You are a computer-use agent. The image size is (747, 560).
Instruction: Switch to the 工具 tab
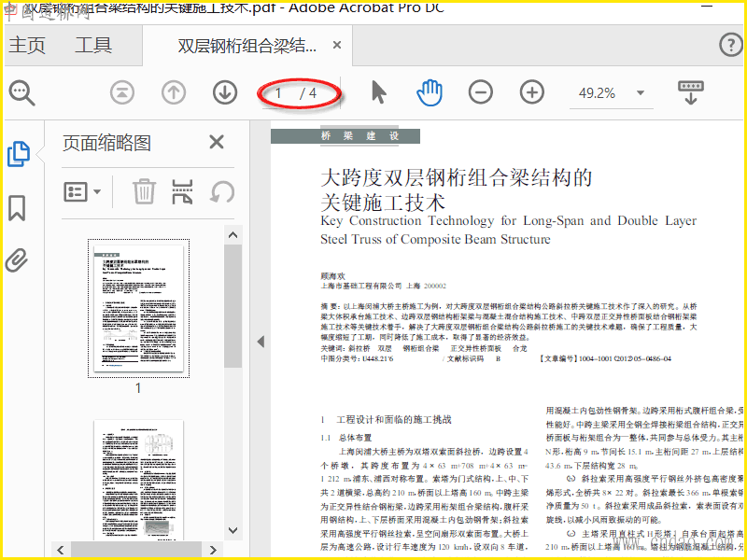pyautogui.click(x=93, y=45)
